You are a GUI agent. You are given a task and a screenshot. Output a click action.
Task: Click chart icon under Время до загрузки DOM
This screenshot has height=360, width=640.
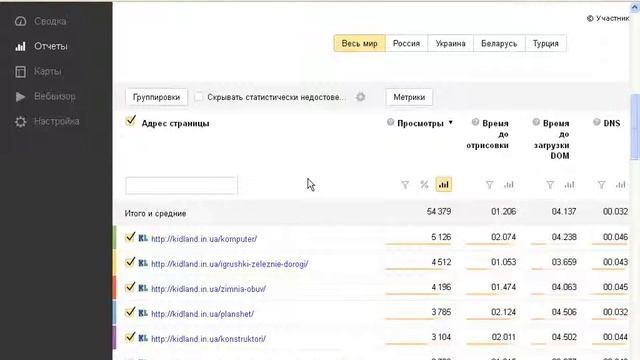point(569,185)
